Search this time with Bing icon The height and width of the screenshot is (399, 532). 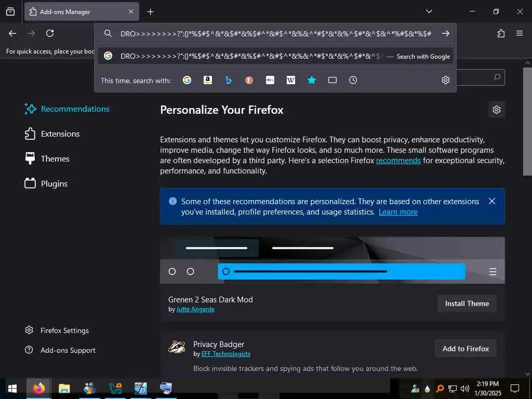click(x=229, y=80)
